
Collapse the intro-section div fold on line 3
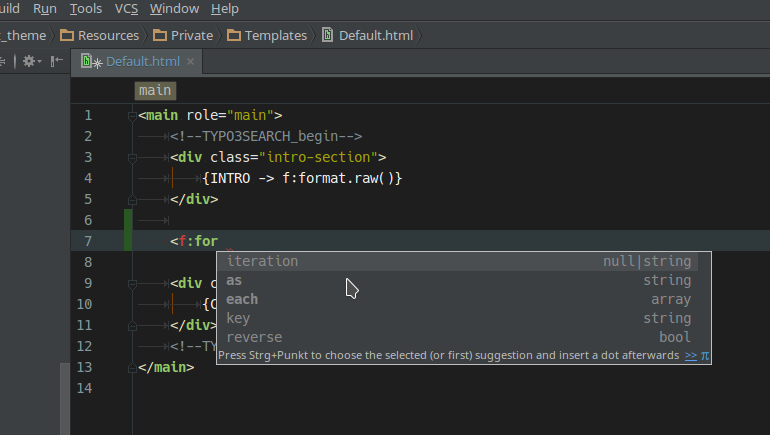tap(132, 157)
